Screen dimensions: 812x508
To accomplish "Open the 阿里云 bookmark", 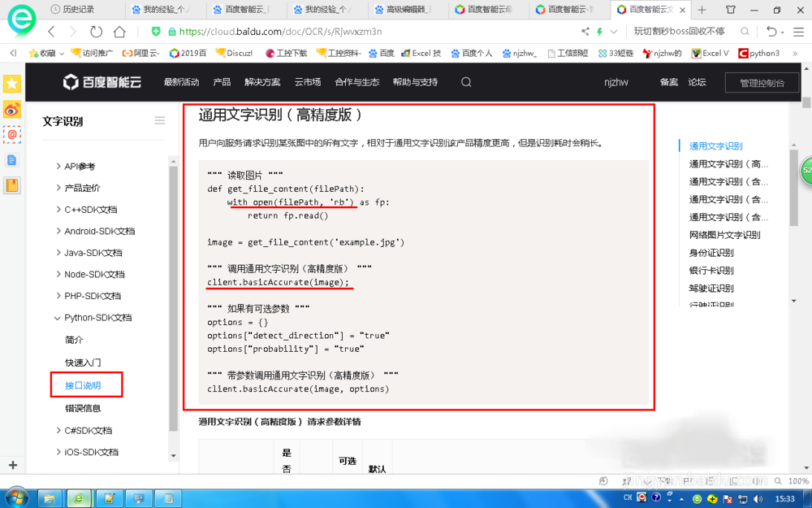I will pyautogui.click(x=140, y=54).
